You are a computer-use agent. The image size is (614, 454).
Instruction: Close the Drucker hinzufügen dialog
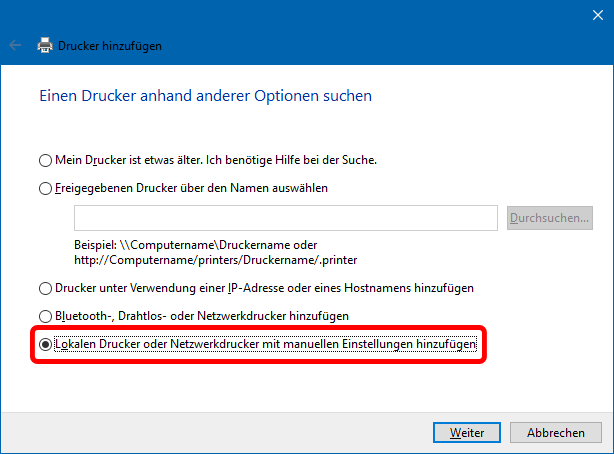[x=591, y=14]
